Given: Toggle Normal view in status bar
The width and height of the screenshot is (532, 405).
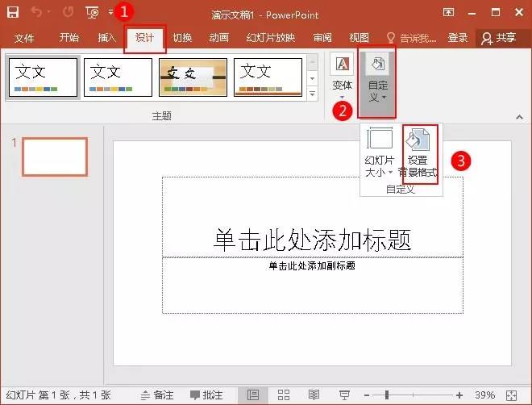Looking at the screenshot, I should click(x=253, y=395).
